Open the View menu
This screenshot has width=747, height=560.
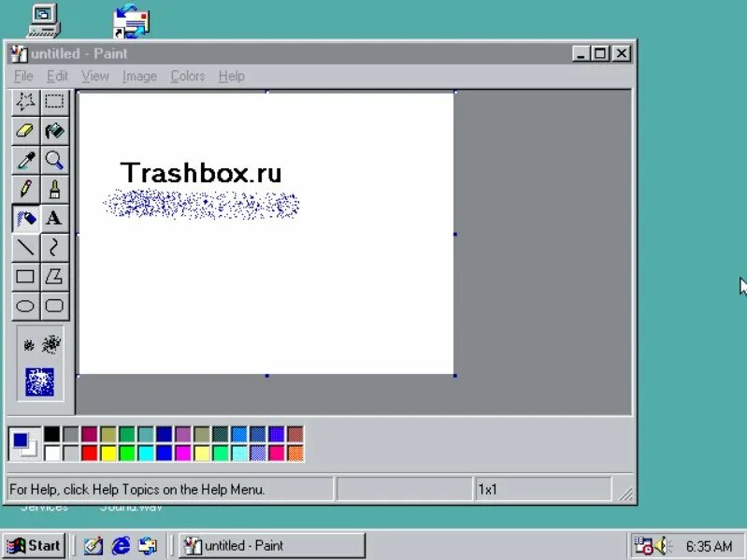[x=94, y=76]
